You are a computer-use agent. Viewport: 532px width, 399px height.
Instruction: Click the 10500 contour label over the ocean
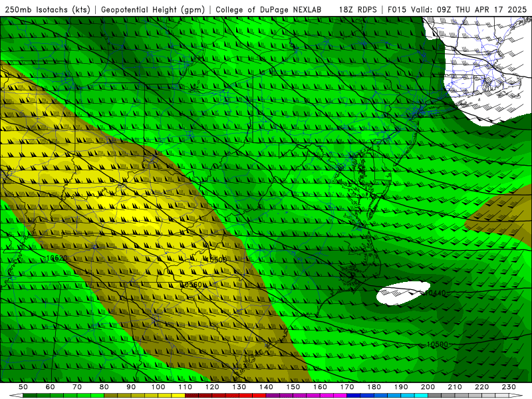tap(438, 344)
